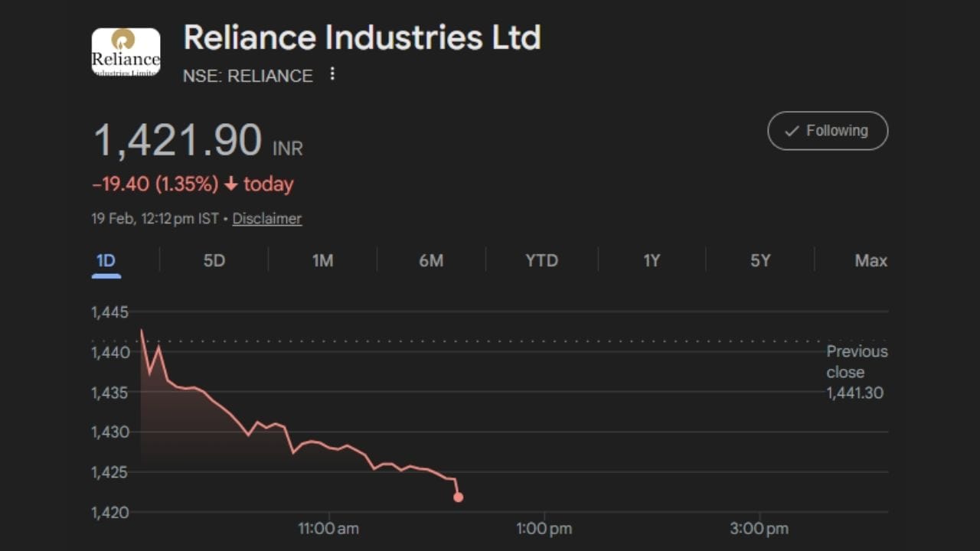The image size is (980, 551).
Task: Toggle the Following button off
Action: (828, 131)
